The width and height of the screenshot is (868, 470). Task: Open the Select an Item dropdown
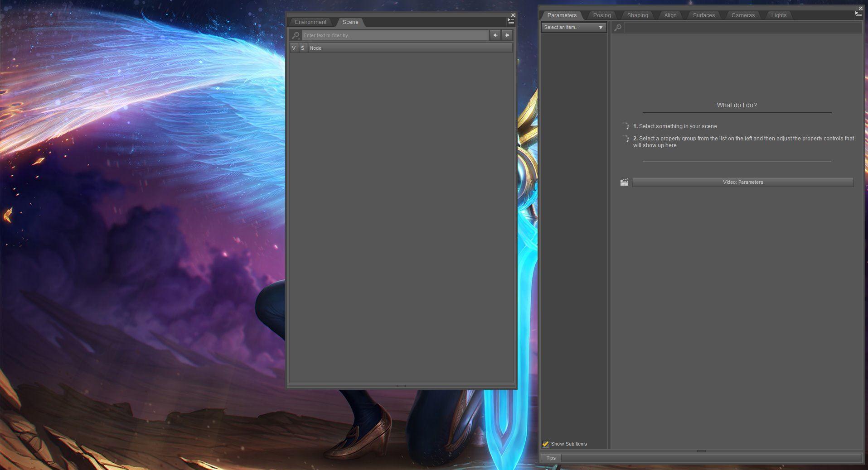coord(573,27)
